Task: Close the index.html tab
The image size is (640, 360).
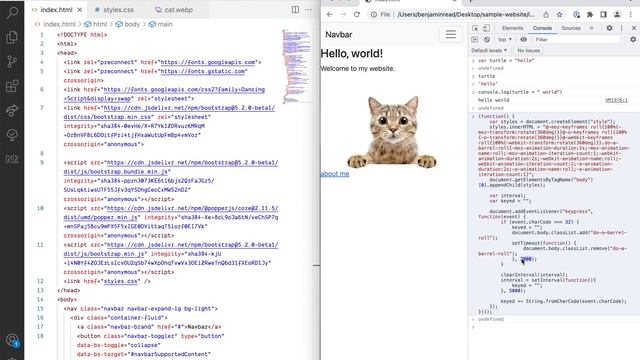Action: [80, 9]
